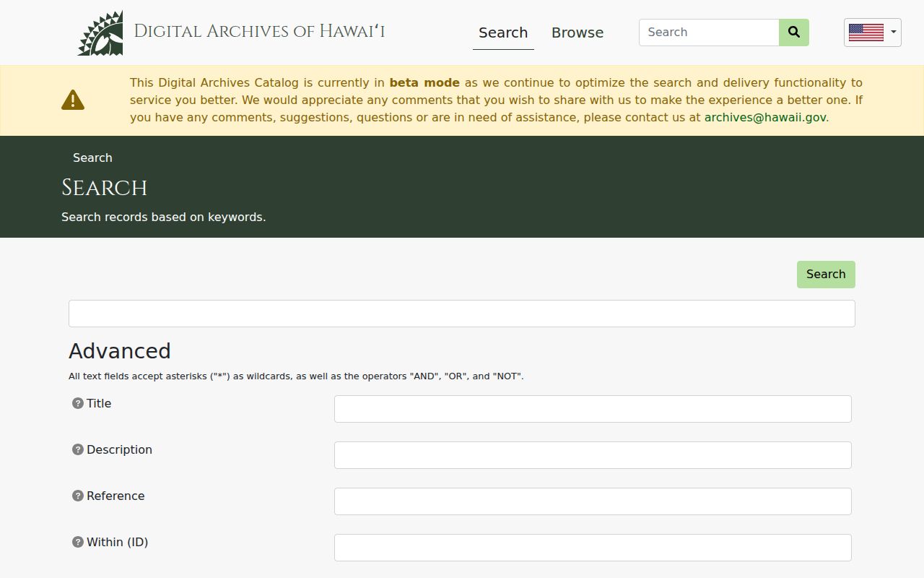
Task: Click the help icon next to Title
Action: point(78,403)
